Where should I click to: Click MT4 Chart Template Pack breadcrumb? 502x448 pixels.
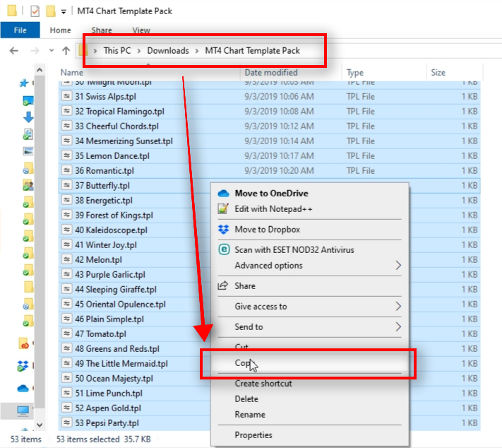tap(252, 51)
